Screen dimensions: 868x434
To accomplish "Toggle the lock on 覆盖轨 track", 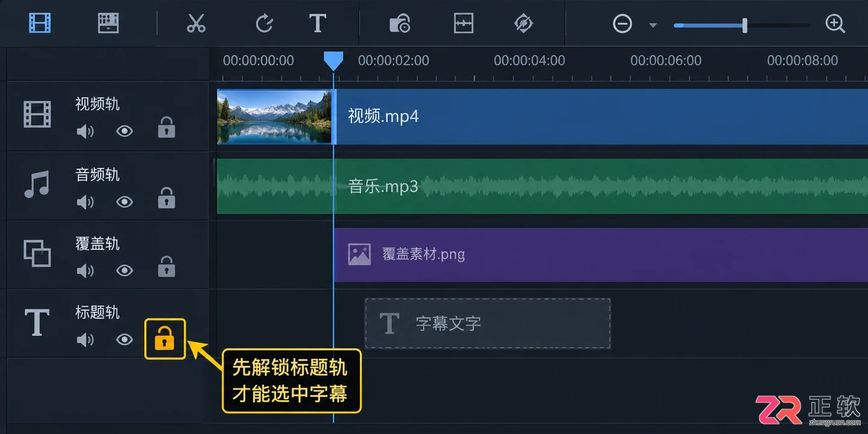I will (166, 267).
